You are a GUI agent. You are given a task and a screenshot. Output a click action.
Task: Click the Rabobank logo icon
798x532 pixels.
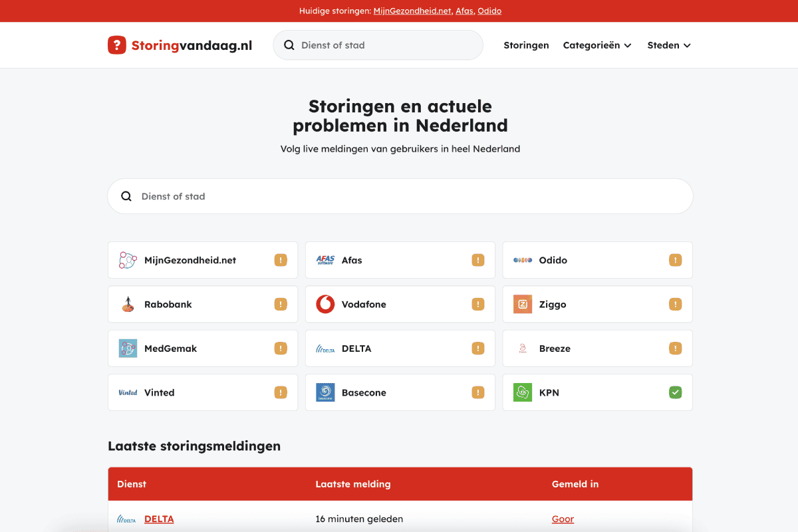coord(128,305)
